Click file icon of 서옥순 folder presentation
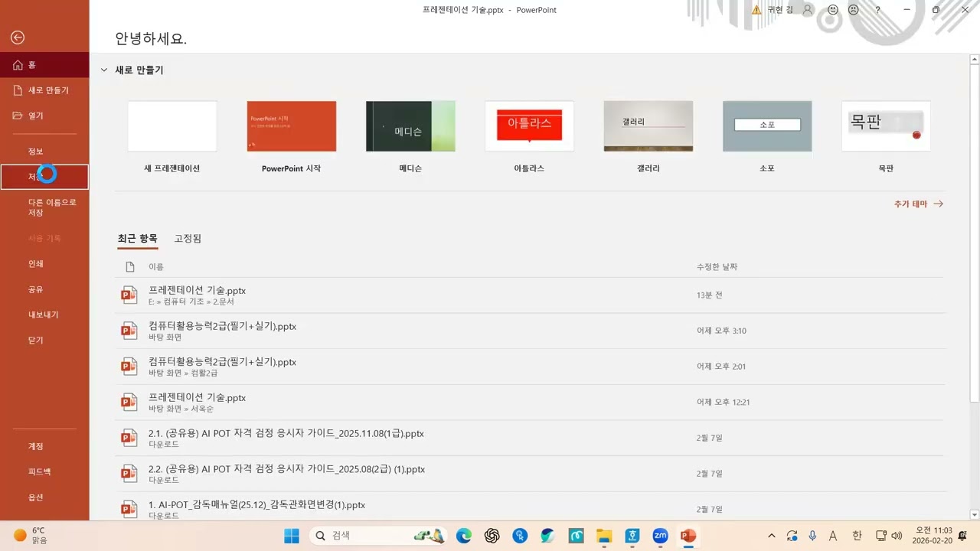 coord(129,403)
